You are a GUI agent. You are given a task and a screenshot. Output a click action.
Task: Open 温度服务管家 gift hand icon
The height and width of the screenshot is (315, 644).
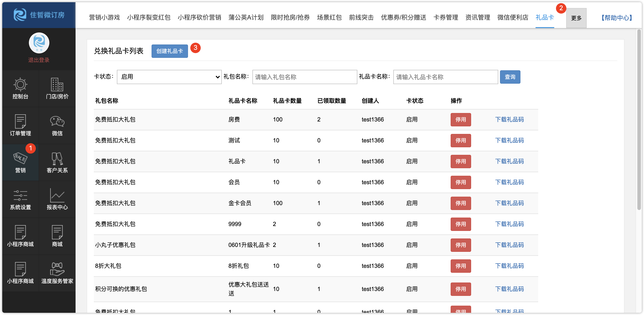(57, 269)
